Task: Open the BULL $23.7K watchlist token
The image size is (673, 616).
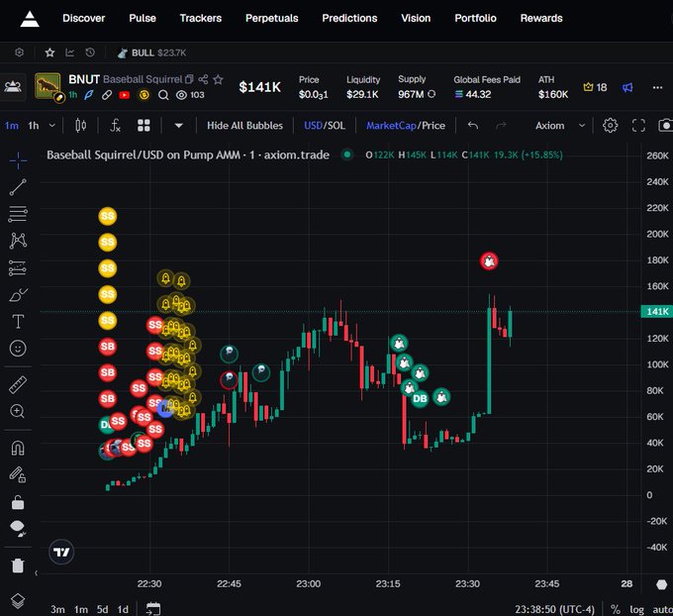Action: 152,52
